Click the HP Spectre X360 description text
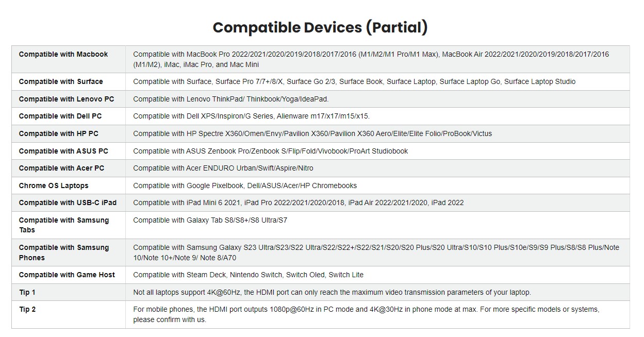The height and width of the screenshot is (337, 644). [312, 133]
